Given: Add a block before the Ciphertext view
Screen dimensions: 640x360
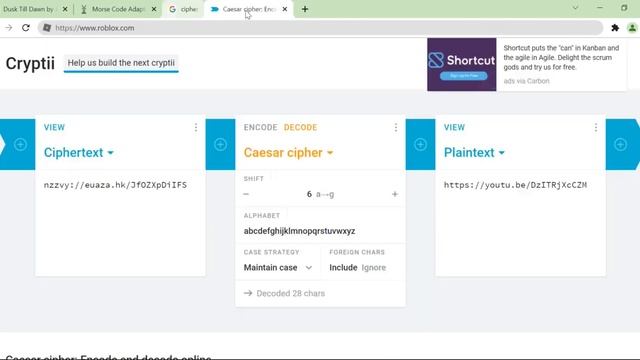Looking at the screenshot, I should pos(20,144).
